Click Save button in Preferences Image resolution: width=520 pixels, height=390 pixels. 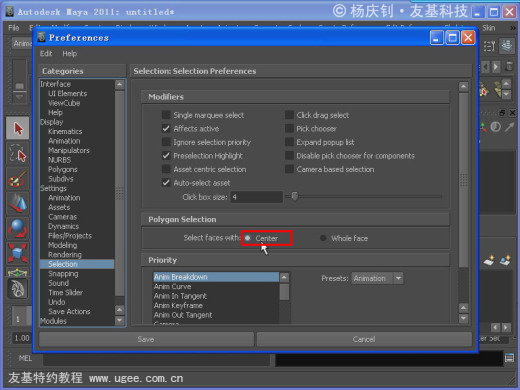[x=146, y=339]
